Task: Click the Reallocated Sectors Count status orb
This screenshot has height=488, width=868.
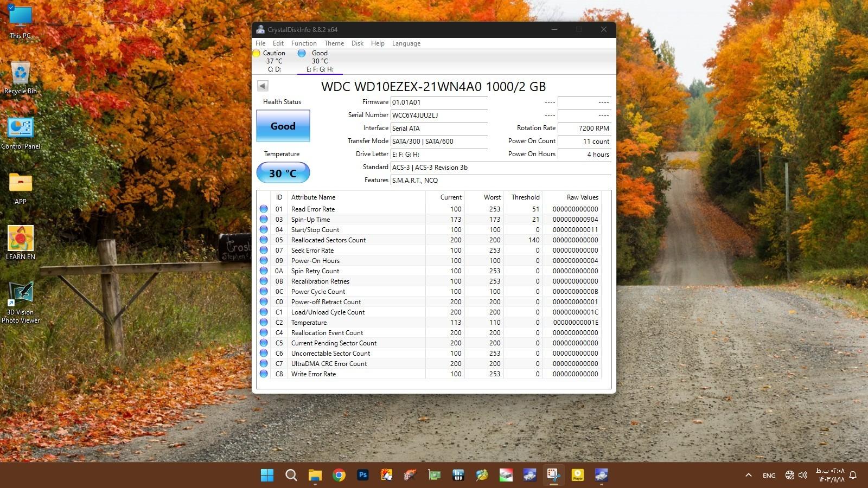Action: point(264,240)
